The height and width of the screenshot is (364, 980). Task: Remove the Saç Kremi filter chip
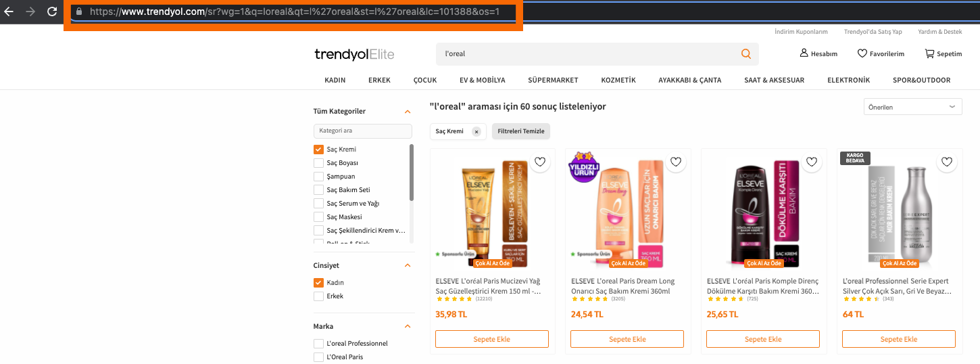pyautogui.click(x=476, y=131)
